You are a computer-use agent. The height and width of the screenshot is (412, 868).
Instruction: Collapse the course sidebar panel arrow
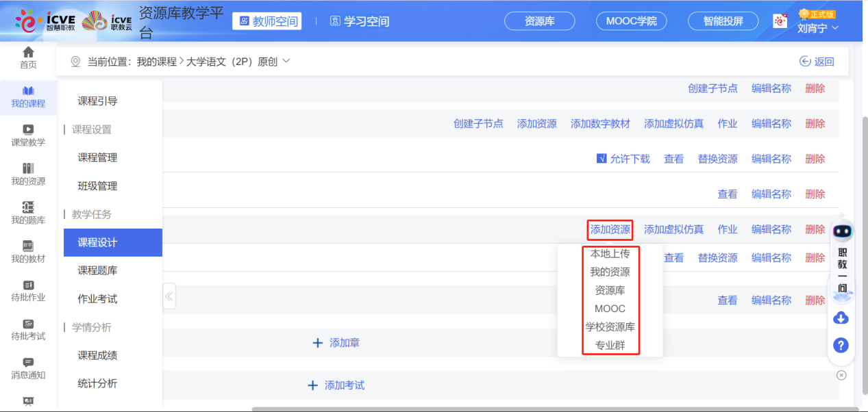pos(169,296)
